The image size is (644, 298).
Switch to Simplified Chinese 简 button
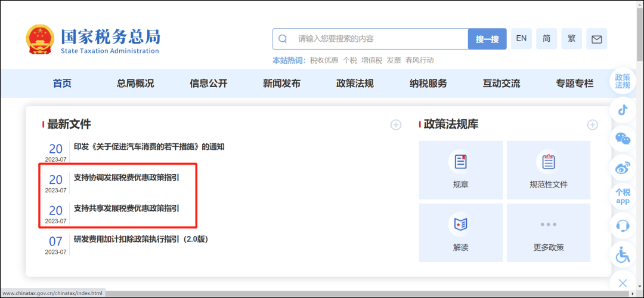click(547, 39)
